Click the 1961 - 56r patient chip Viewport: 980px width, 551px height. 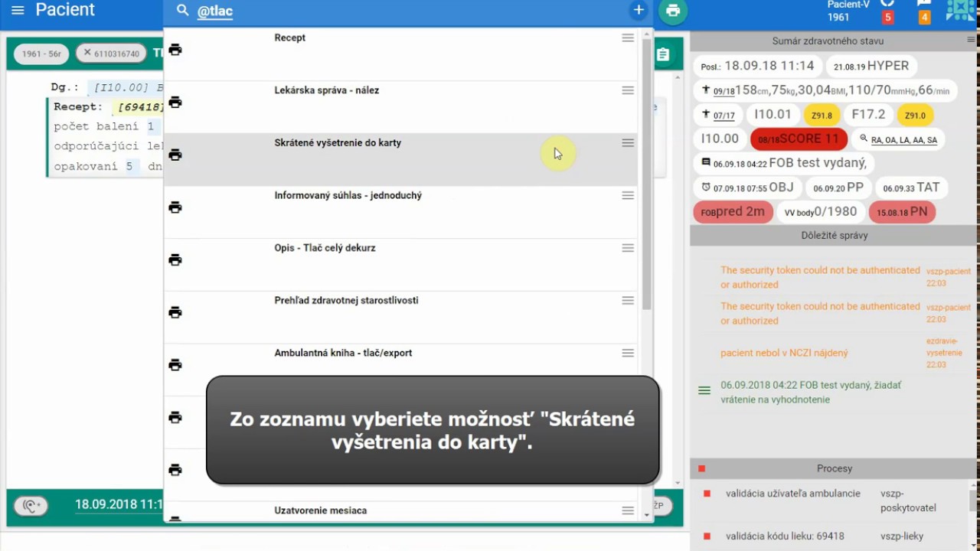(x=41, y=54)
